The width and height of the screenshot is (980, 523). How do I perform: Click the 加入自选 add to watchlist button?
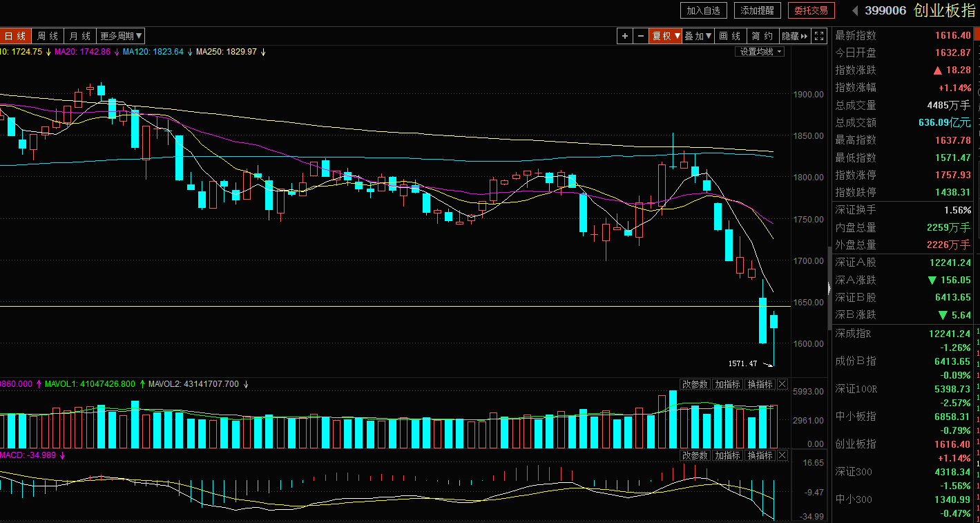[x=703, y=10]
